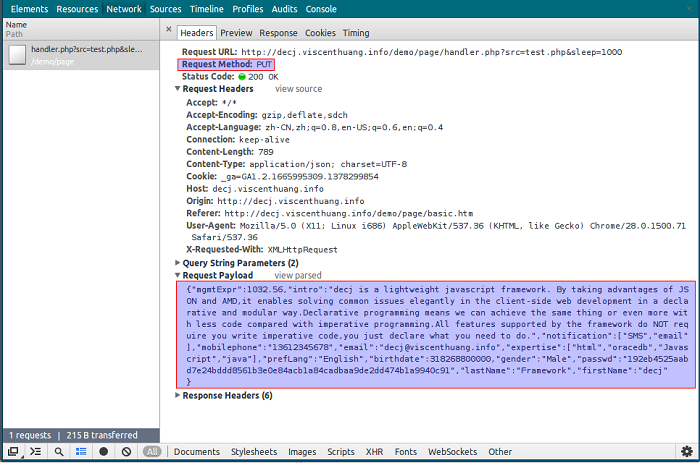The image size is (700, 463).
Task: Open the Profiles panel
Action: point(248,9)
